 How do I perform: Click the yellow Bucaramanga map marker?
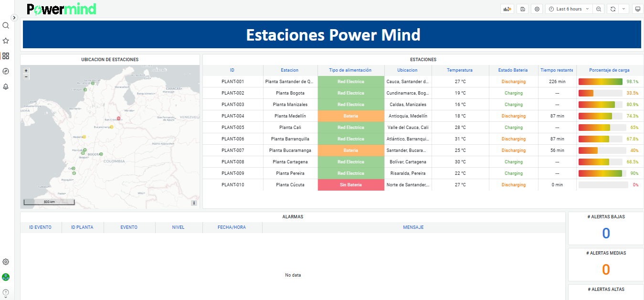[111, 127]
